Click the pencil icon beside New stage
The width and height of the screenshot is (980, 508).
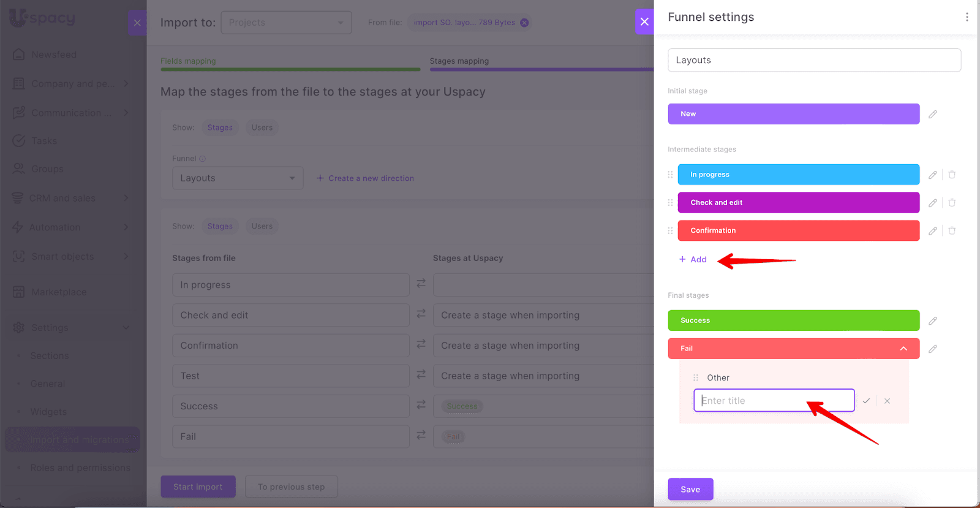tap(932, 115)
